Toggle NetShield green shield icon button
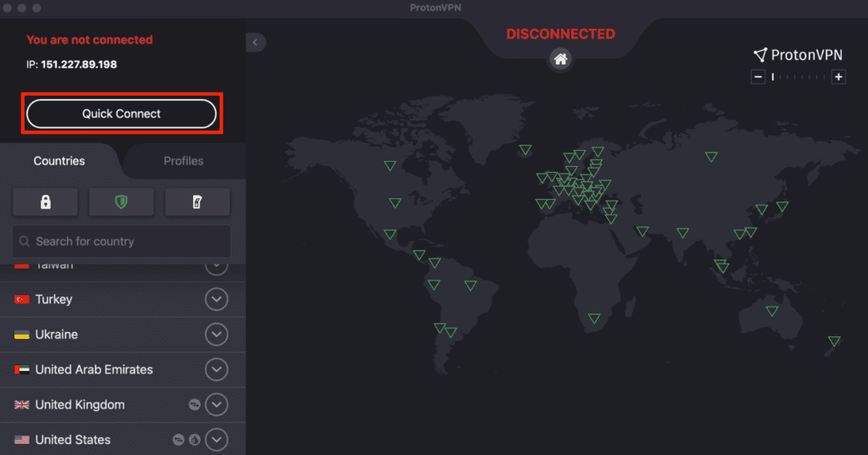 [121, 202]
